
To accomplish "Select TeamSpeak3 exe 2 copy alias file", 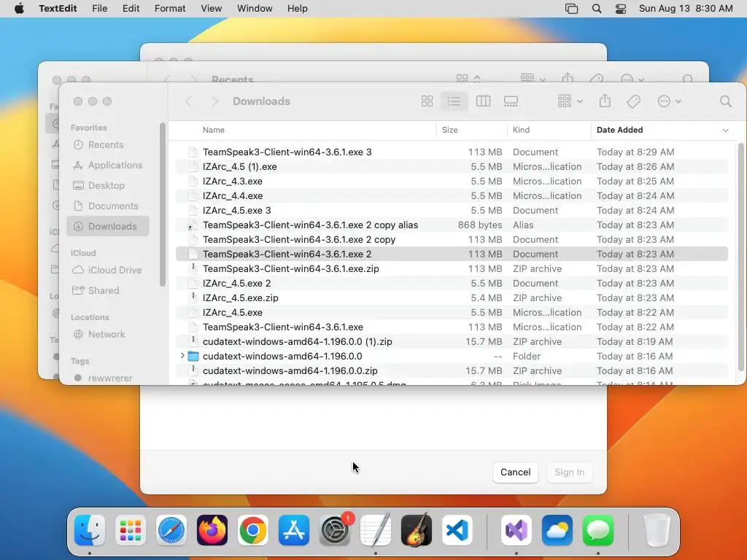I will [x=452, y=225].
